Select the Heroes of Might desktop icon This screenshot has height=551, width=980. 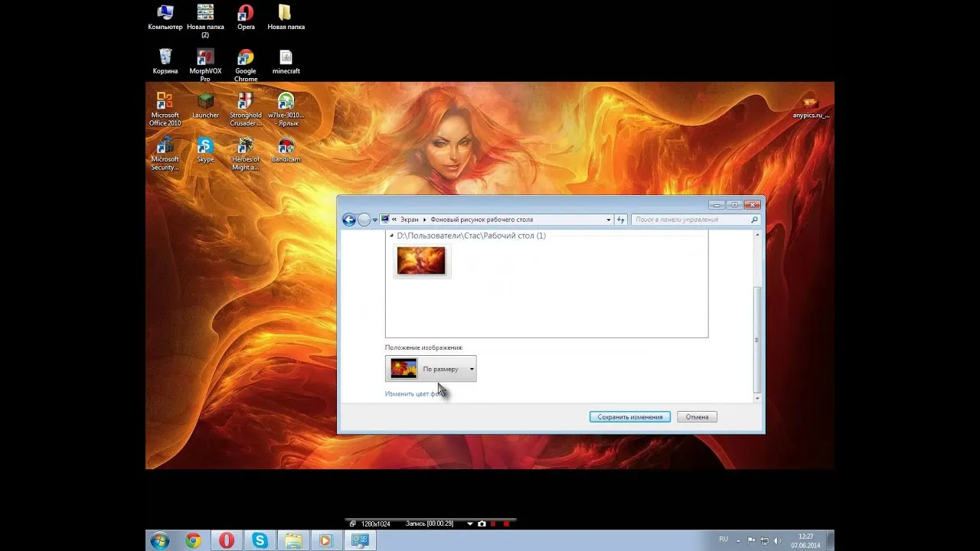pos(246,154)
